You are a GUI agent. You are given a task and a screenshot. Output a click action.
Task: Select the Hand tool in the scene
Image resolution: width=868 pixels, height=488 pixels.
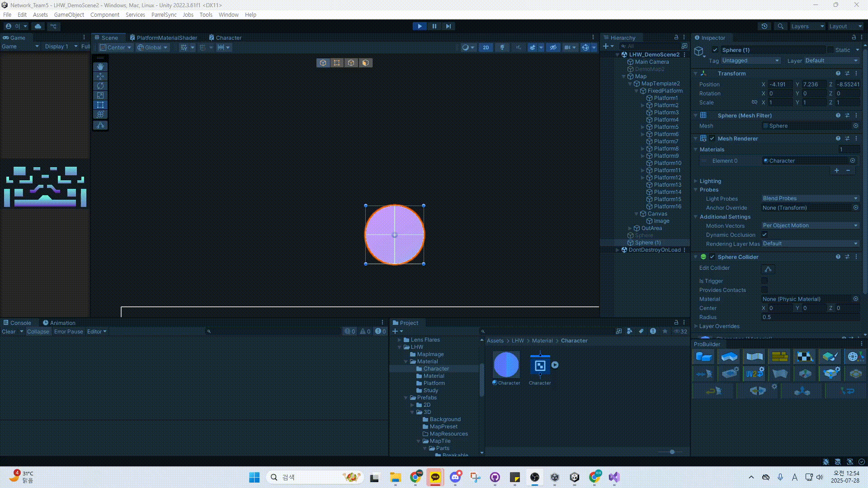(x=100, y=67)
